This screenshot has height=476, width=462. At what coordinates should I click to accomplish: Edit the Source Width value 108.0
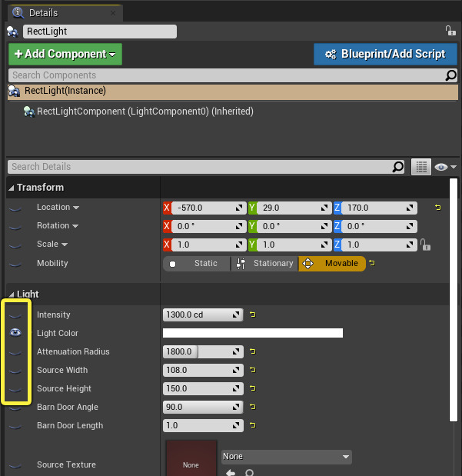click(x=203, y=370)
